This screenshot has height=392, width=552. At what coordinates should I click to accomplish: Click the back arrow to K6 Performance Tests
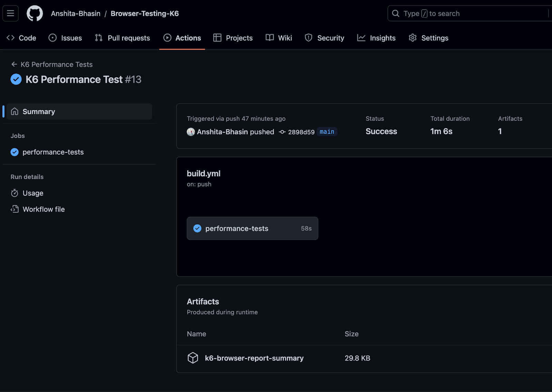[14, 65]
